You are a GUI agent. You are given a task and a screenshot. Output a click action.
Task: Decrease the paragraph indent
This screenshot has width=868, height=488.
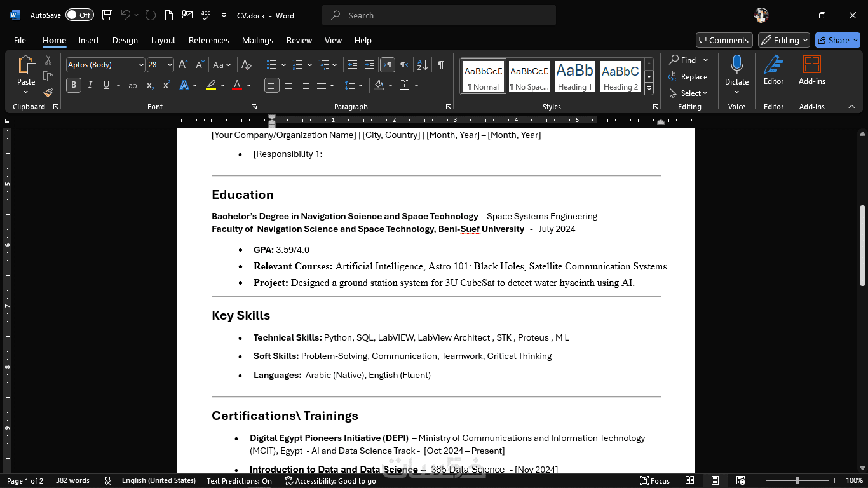tap(353, 65)
